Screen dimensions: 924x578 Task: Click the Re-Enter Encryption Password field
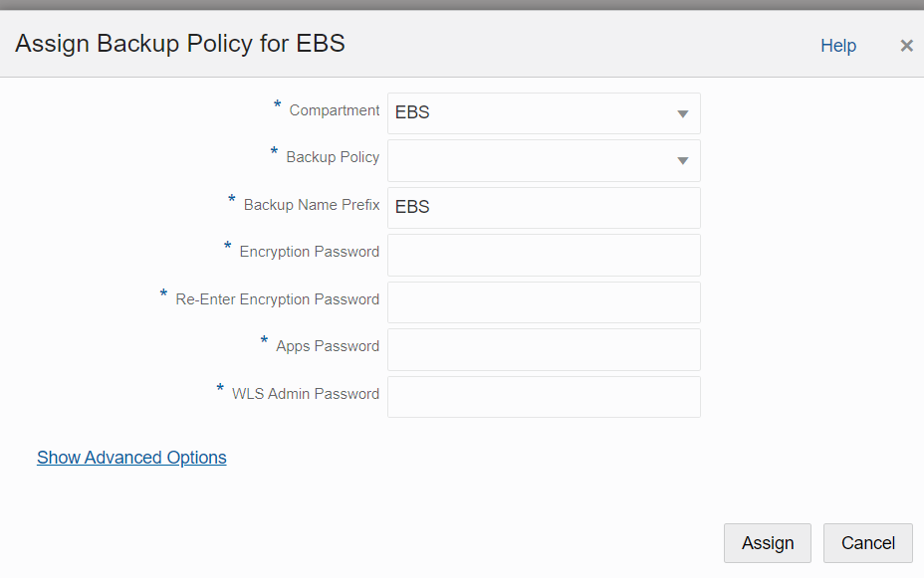coord(544,302)
